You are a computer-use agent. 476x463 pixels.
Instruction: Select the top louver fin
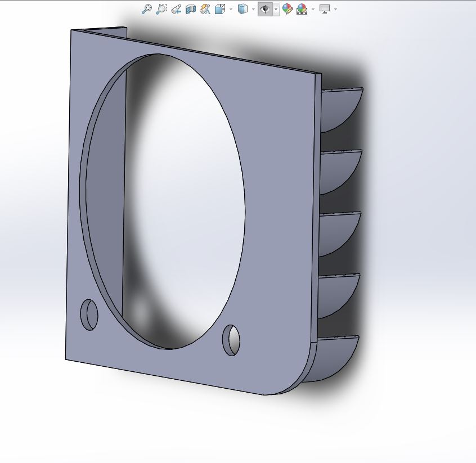340,109
